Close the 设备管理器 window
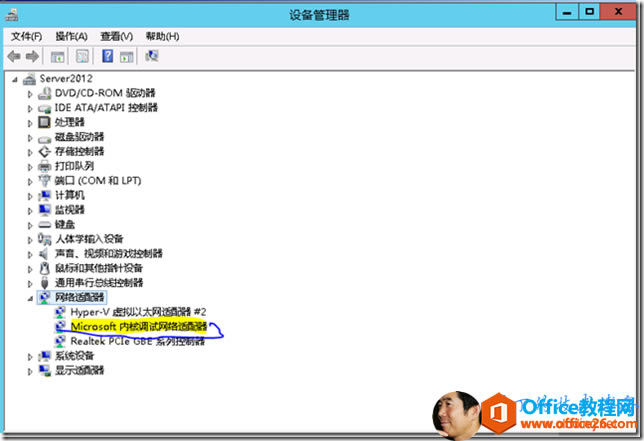 (x=619, y=11)
